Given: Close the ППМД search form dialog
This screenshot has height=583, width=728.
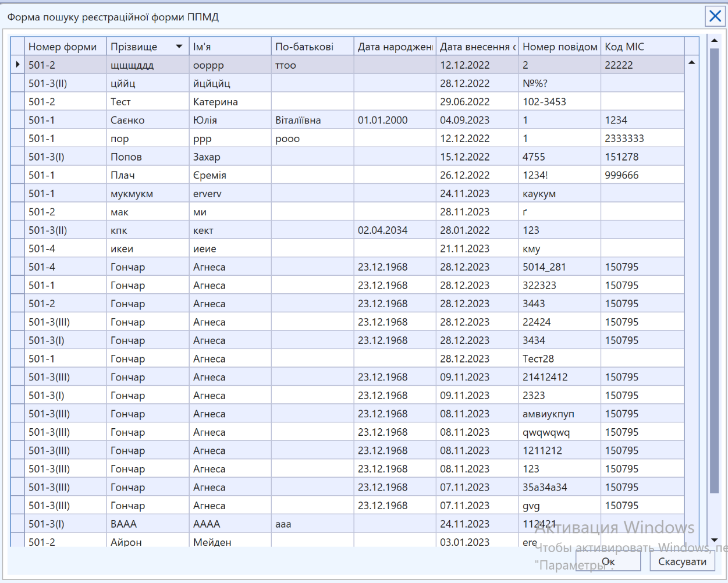Looking at the screenshot, I should coord(715,16).
